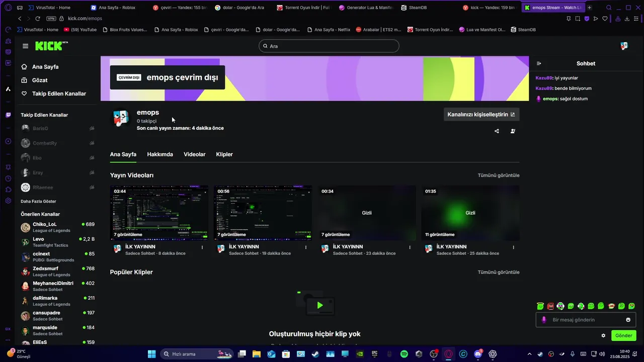View all Yayın Videoları via Tümünü görüntüle
The image size is (644, 362).
[x=499, y=175]
